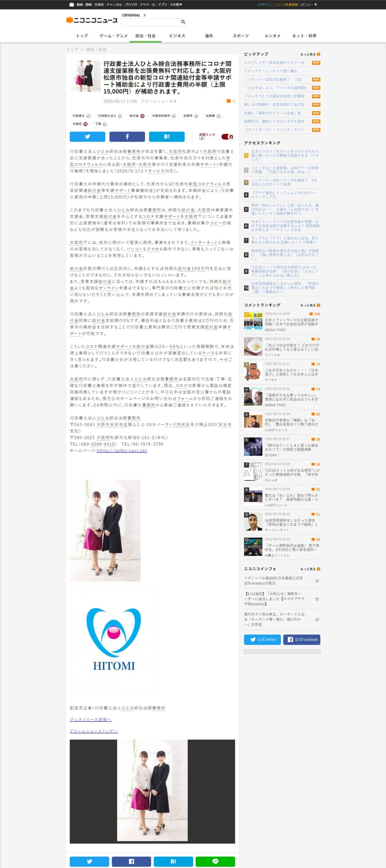Expand ピックアップ via もっと見る
Viewport: 386px width, 868px height.
coord(310,54)
